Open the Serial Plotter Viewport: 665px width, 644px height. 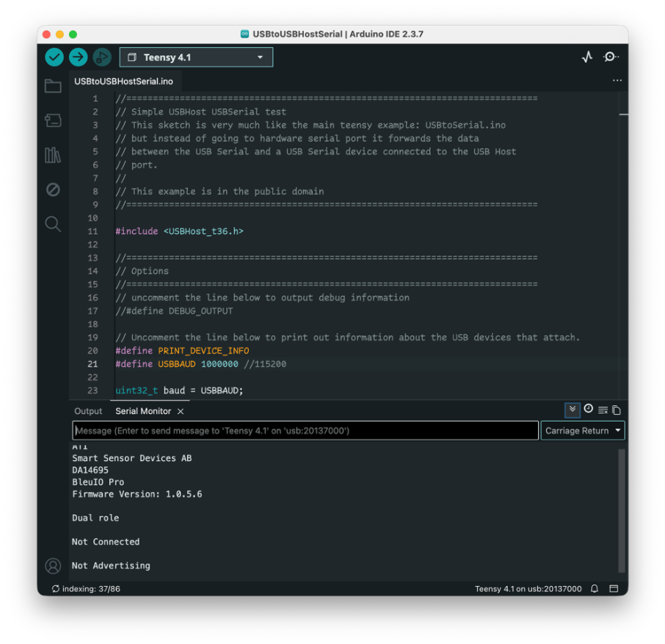pyautogui.click(x=586, y=57)
